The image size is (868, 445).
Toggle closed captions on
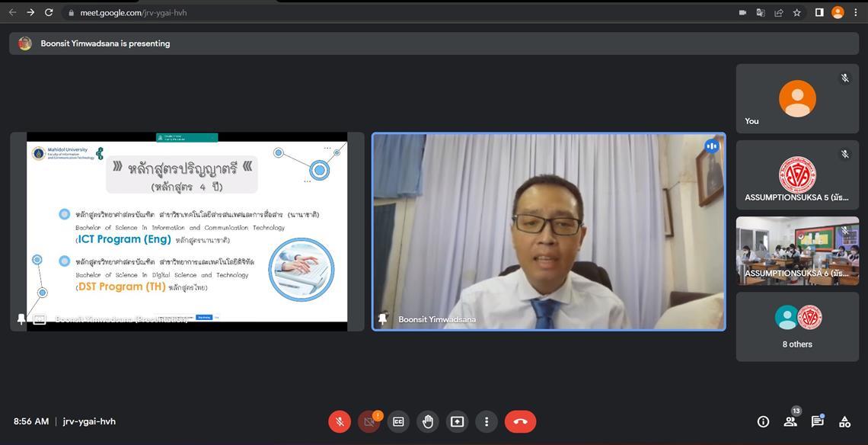pyautogui.click(x=398, y=421)
